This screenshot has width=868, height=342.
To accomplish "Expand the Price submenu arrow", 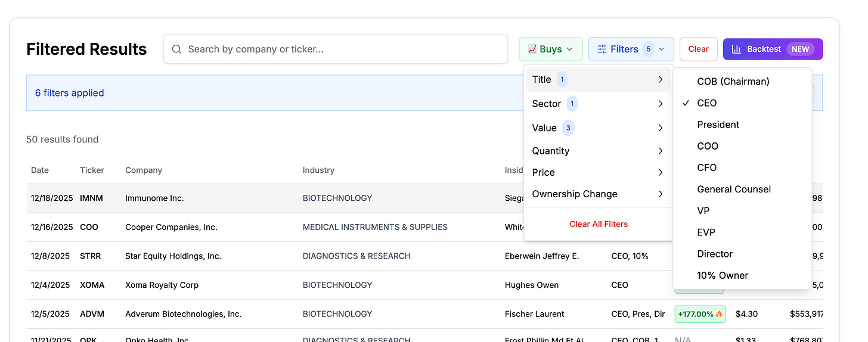I will (x=661, y=172).
